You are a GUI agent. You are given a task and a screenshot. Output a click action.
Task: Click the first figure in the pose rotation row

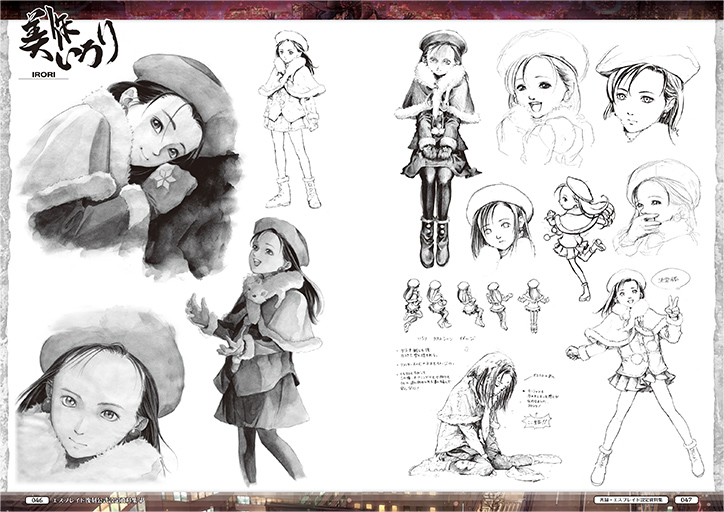(412, 305)
